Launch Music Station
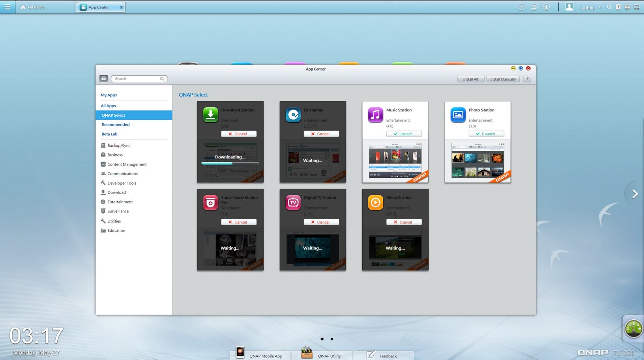 click(404, 134)
